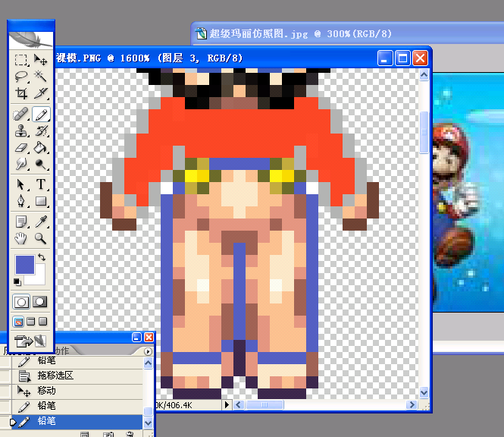Select the Type tool
Screen dimensions: 504x437
point(41,184)
